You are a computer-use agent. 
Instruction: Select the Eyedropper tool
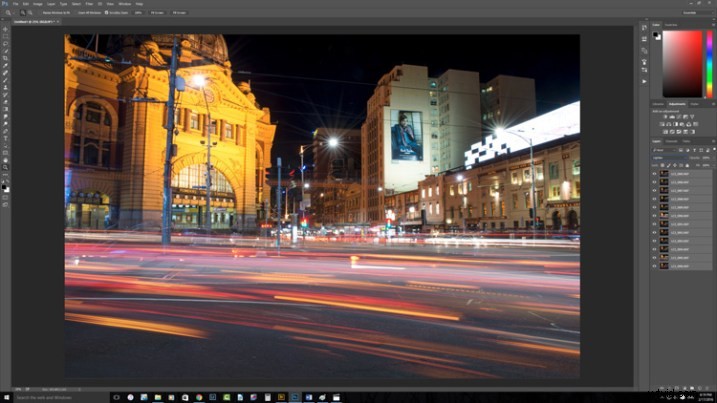pos(5,66)
